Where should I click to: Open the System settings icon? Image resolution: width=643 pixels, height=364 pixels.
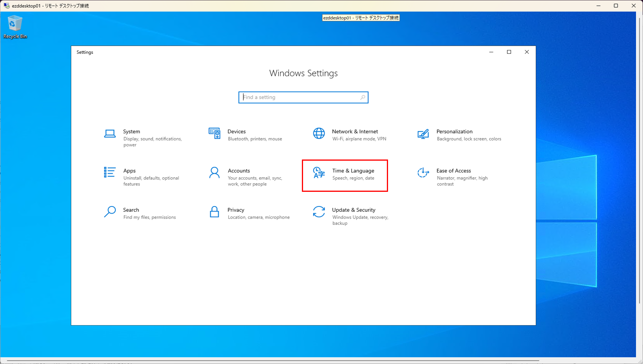click(x=110, y=133)
